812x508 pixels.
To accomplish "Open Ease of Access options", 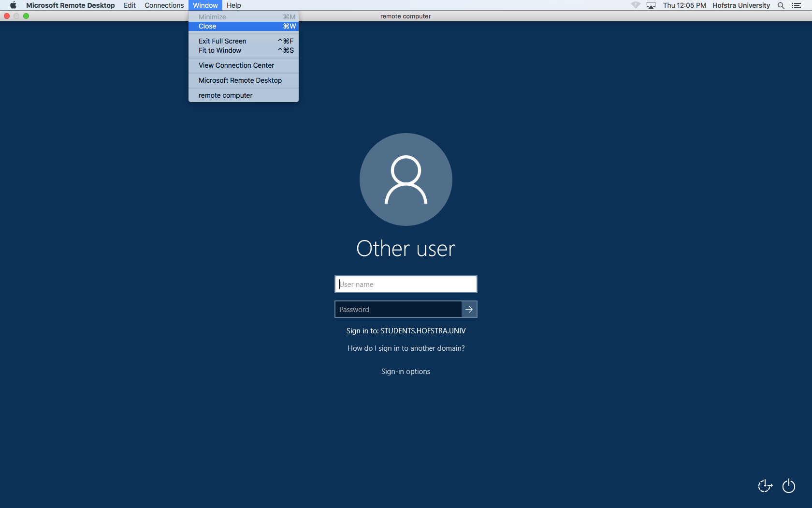I will click(x=764, y=486).
